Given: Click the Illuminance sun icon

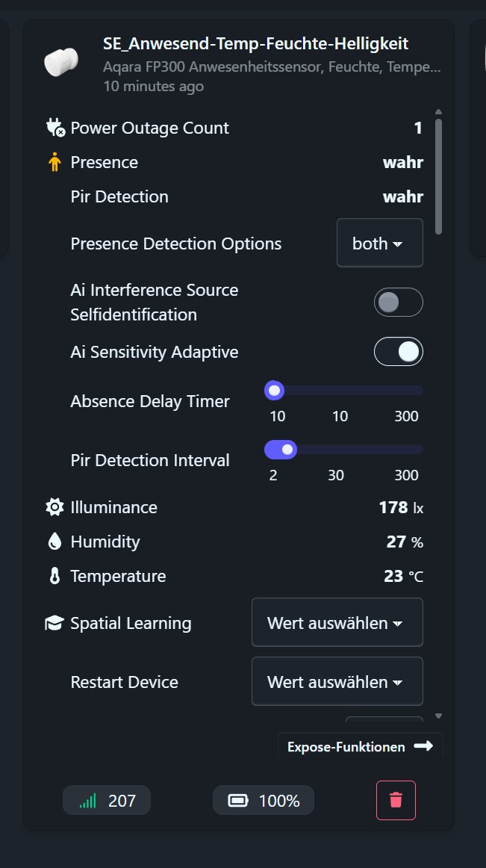Looking at the screenshot, I should click(x=54, y=508).
